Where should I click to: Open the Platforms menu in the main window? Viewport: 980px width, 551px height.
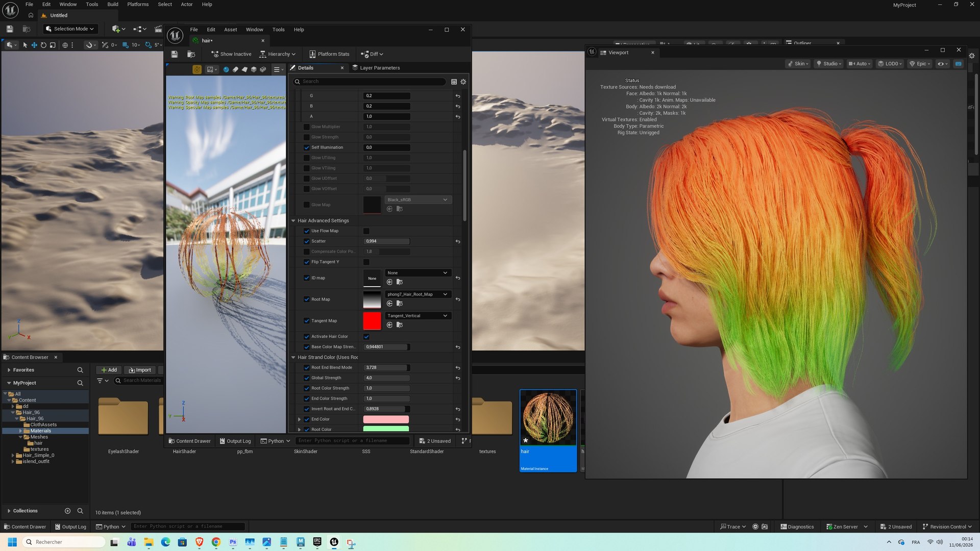(x=138, y=4)
